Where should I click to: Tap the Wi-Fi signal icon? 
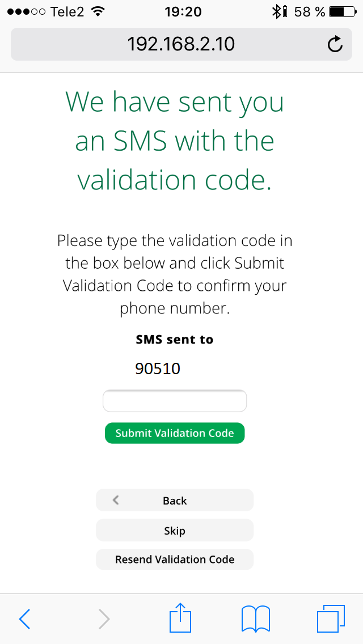pyautogui.click(x=98, y=11)
